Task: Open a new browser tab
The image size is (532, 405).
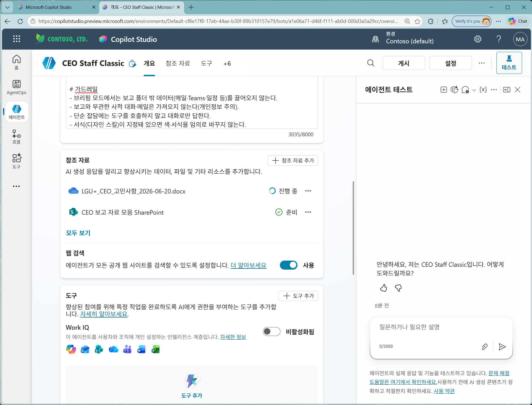Action: [191, 7]
